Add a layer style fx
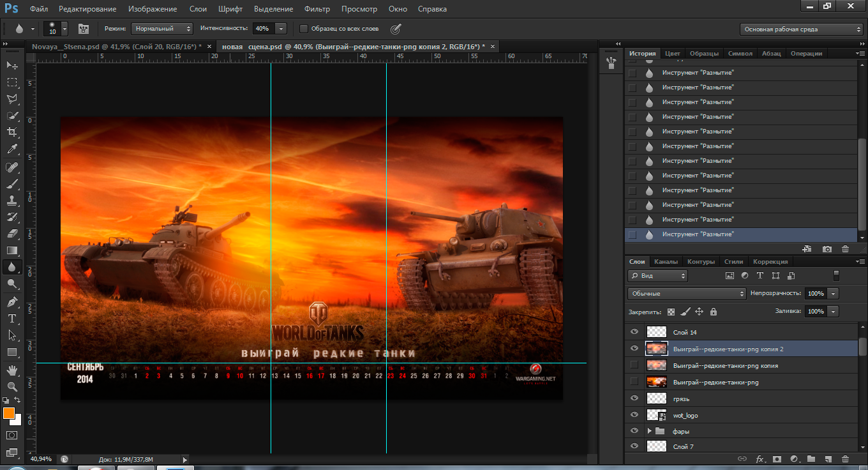Viewport: 868px width, 470px height. coord(760,459)
